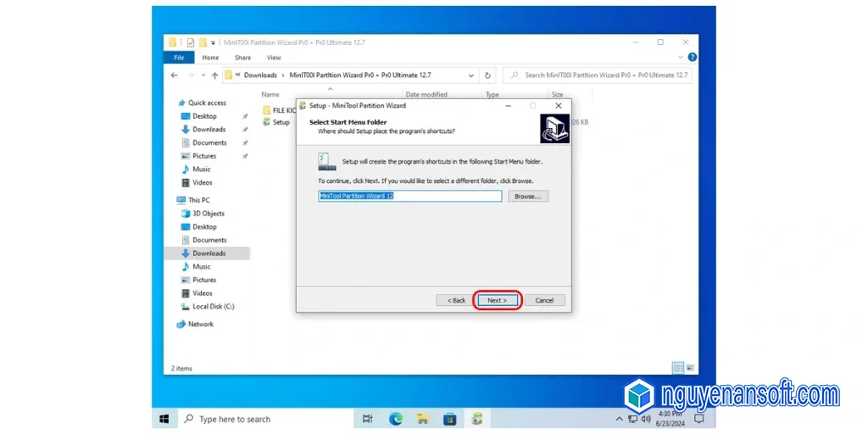Viewport: 868px width, 434px height.
Task: Click the taskbar search box
Action: click(x=265, y=419)
